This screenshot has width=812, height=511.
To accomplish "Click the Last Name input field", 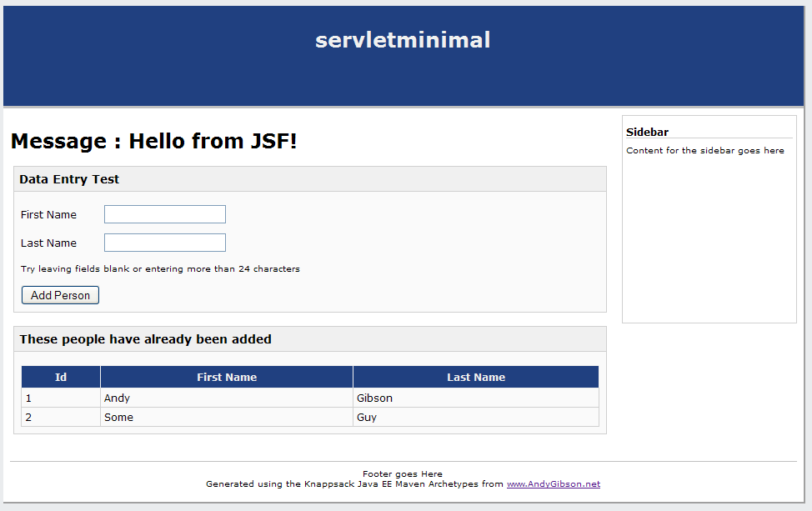I will coord(165,243).
